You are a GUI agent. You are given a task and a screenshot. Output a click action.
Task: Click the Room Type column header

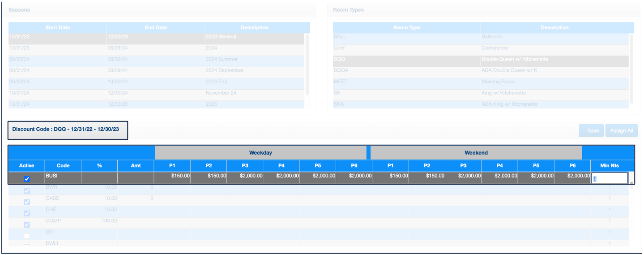[407, 27]
